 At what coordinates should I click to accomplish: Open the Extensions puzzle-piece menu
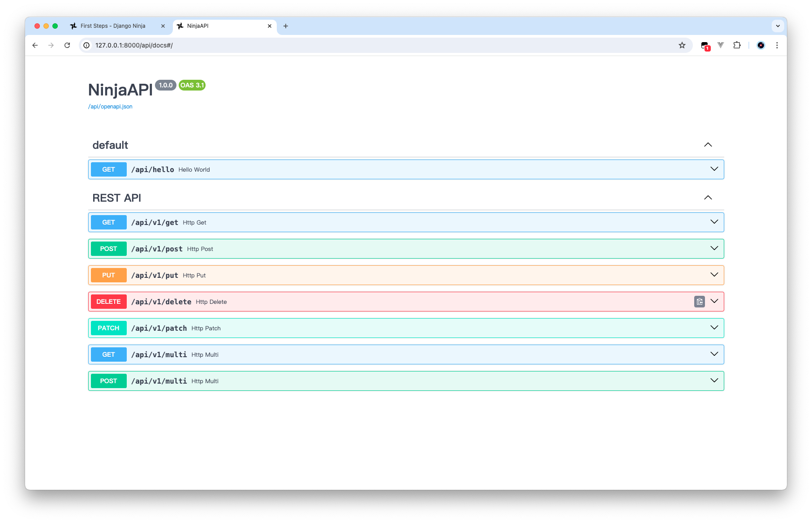pyautogui.click(x=737, y=45)
